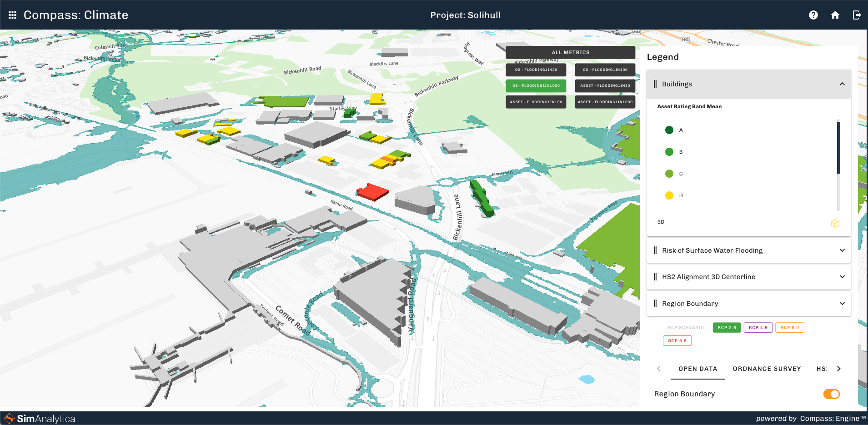Click the band D yellow swatch
Image resolution: width=868 pixels, height=425 pixels.
click(669, 195)
